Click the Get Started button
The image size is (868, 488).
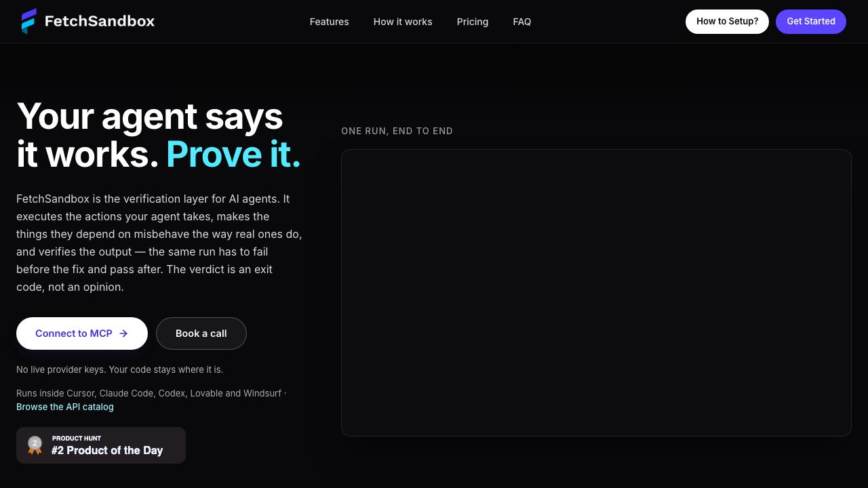(811, 22)
